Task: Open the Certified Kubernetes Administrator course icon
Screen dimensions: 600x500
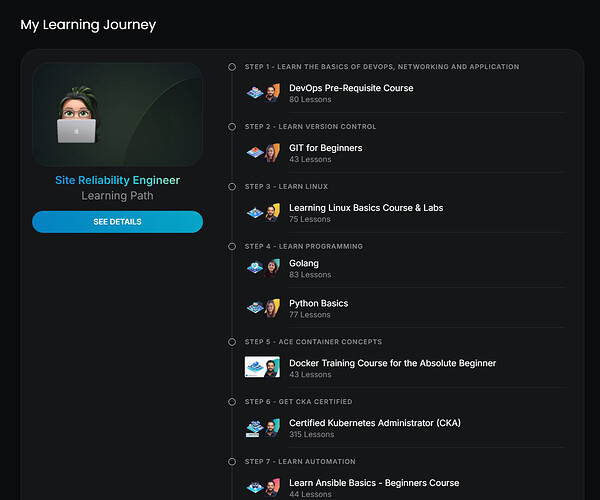Action: [x=263, y=428]
